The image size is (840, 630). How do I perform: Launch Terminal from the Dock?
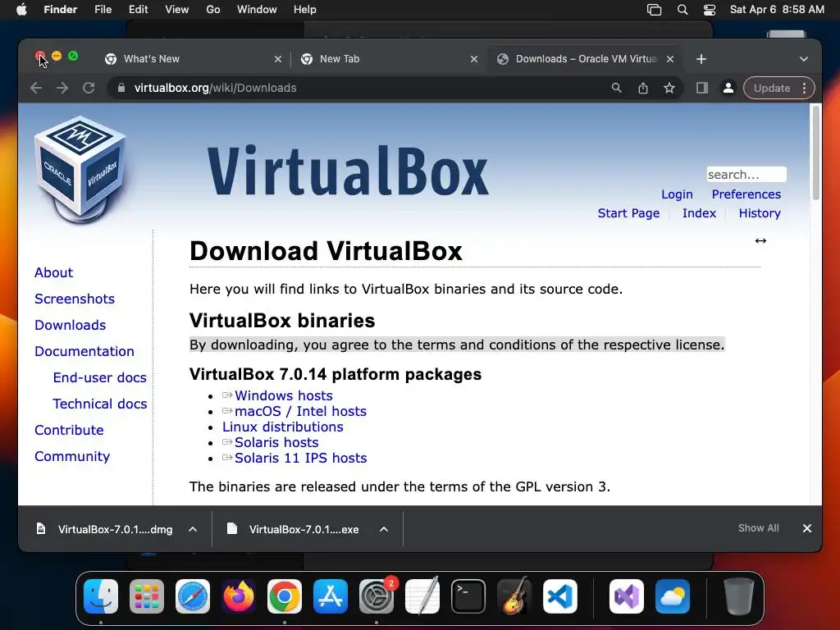(x=468, y=596)
